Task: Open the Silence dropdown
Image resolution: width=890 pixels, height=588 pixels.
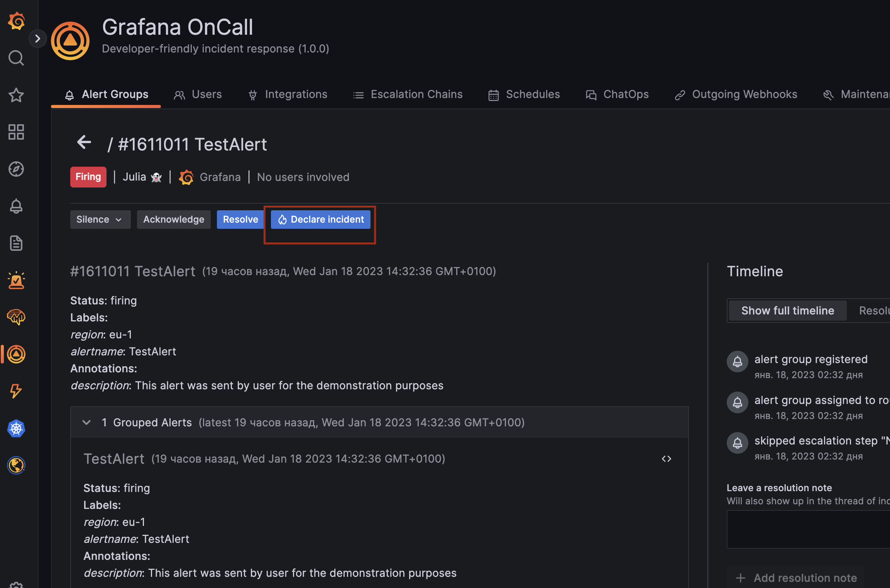Action: [x=100, y=219]
